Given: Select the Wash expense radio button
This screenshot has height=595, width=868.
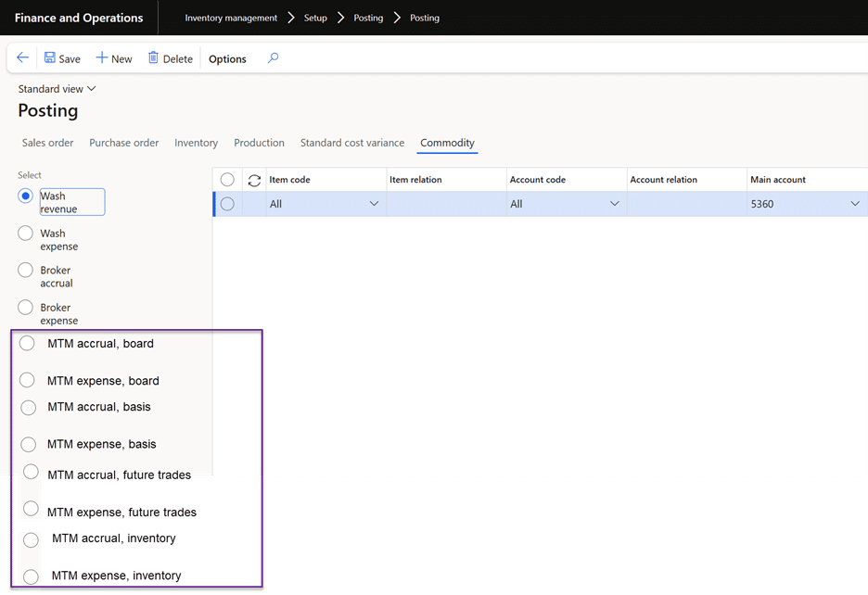Looking at the screenshot, I should 26,234.
